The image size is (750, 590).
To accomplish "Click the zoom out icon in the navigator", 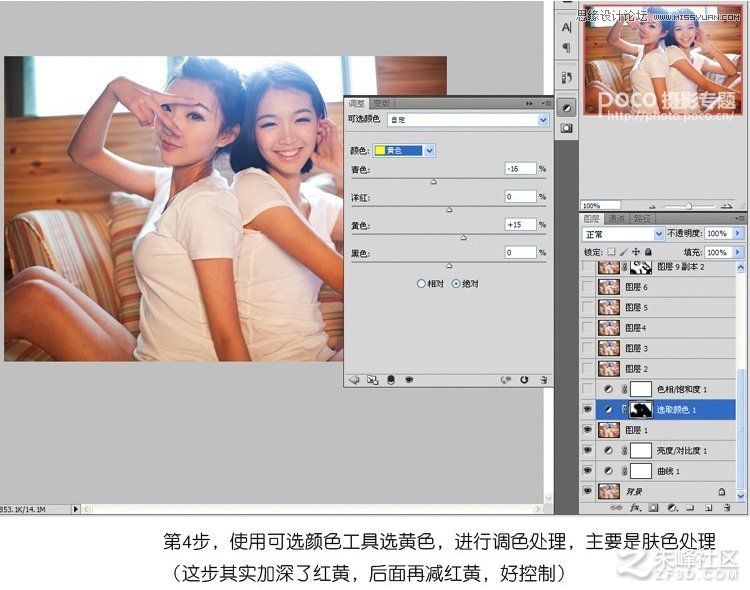I will [652, 206].
